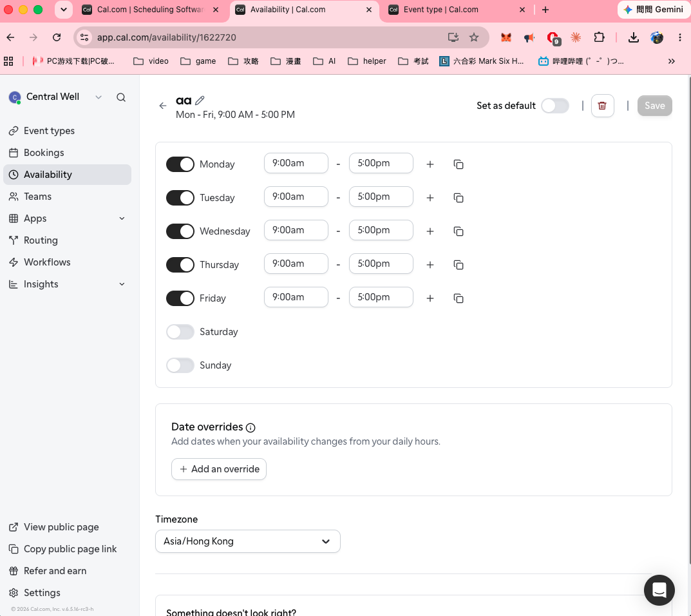Click Copy public page link

click(67, 550)
